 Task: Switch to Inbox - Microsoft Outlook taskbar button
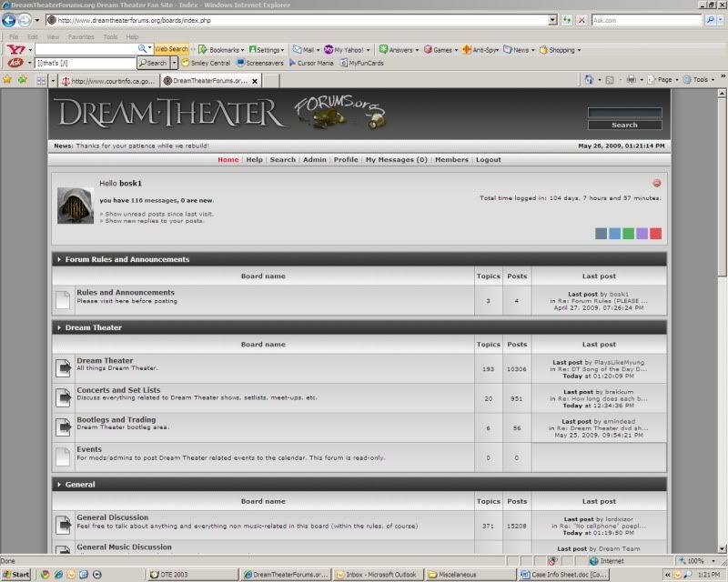(x=378, y=575)
